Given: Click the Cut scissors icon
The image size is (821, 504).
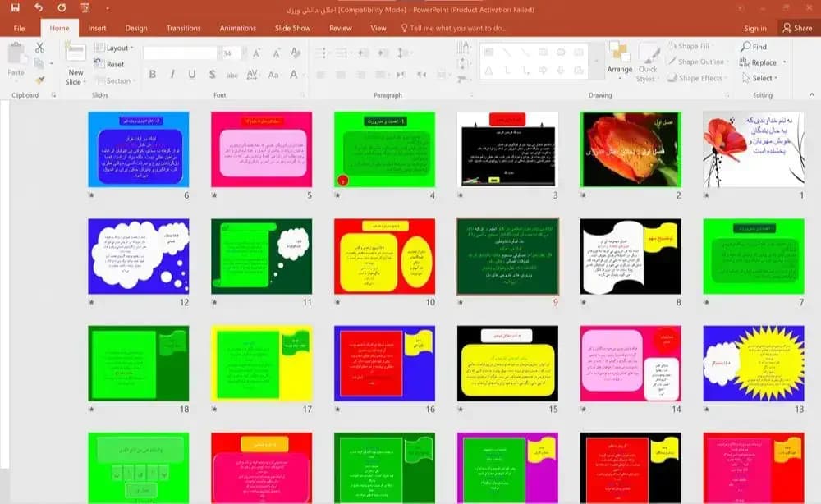Looking at the screenshot, I should pos(39,48).
